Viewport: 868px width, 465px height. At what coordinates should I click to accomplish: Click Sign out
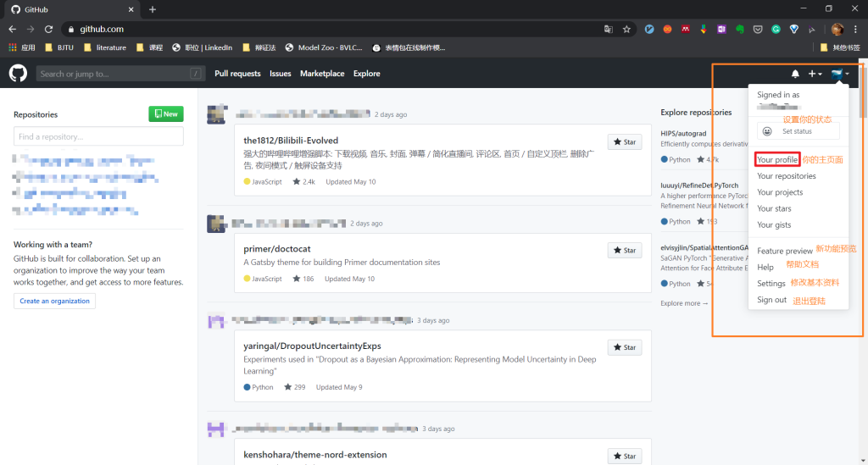[x=771, y=300]
